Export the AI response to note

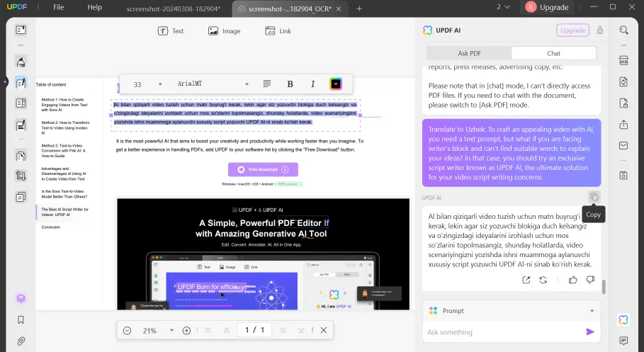tap(526, 280)
